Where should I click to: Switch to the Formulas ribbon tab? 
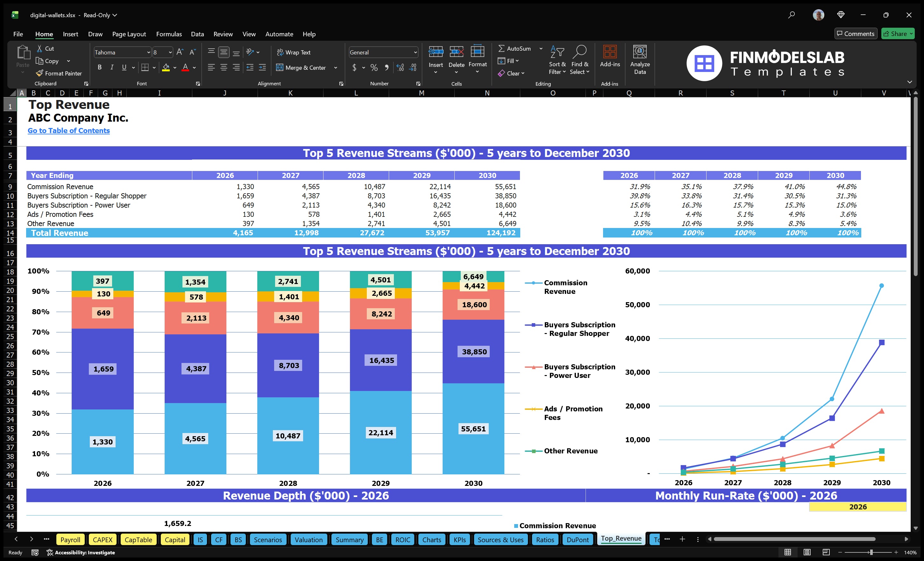click(169, 34)
